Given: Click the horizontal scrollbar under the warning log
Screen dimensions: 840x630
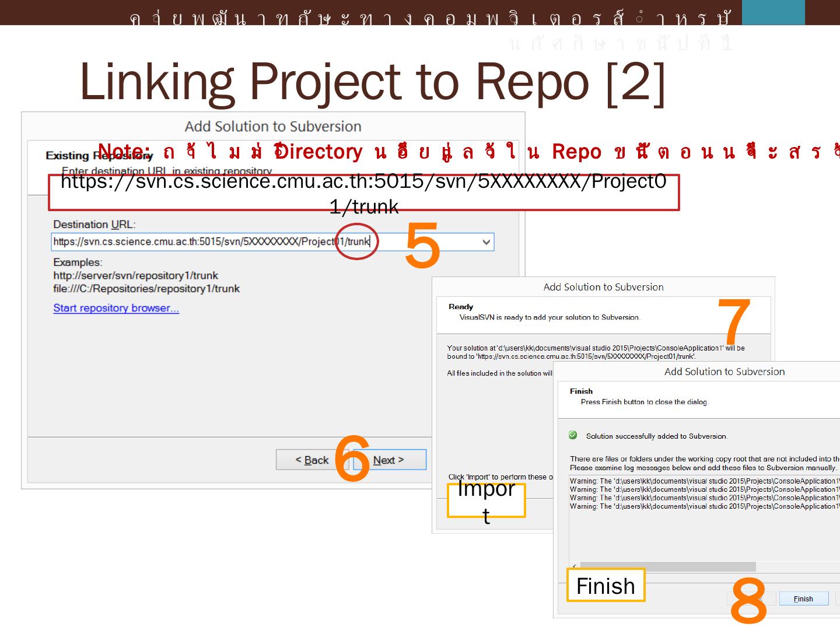Looking at the screenshot, I should pos(668,567).
